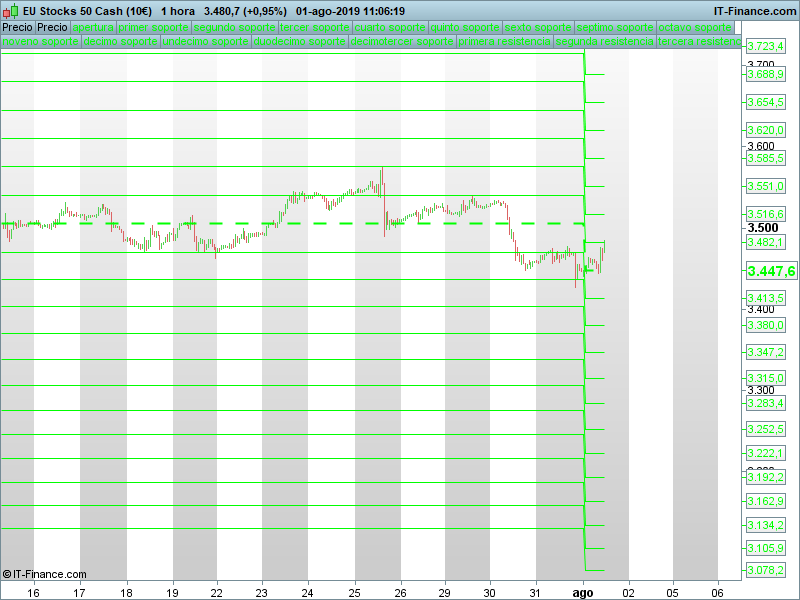Click the bold 3.500 axis price label
Image resolution: width=800 pixels, height=600 pixels.
[x=763, y=228]
